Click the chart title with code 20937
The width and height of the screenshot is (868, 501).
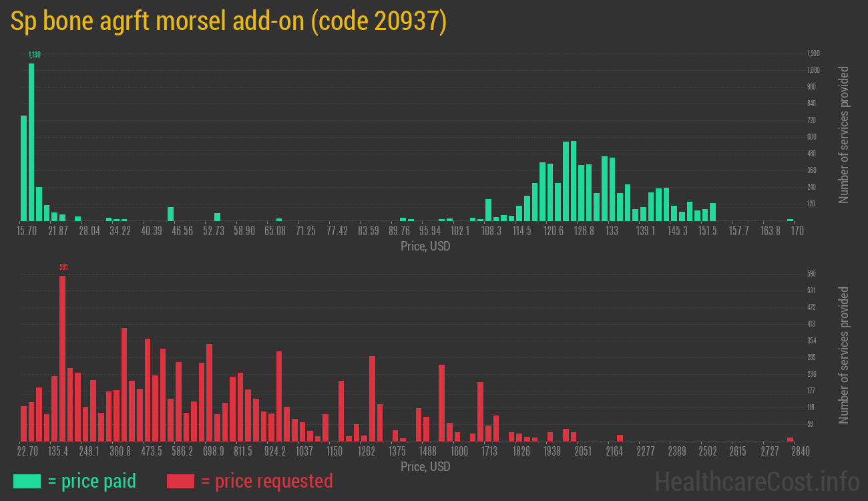coord(228,22)
